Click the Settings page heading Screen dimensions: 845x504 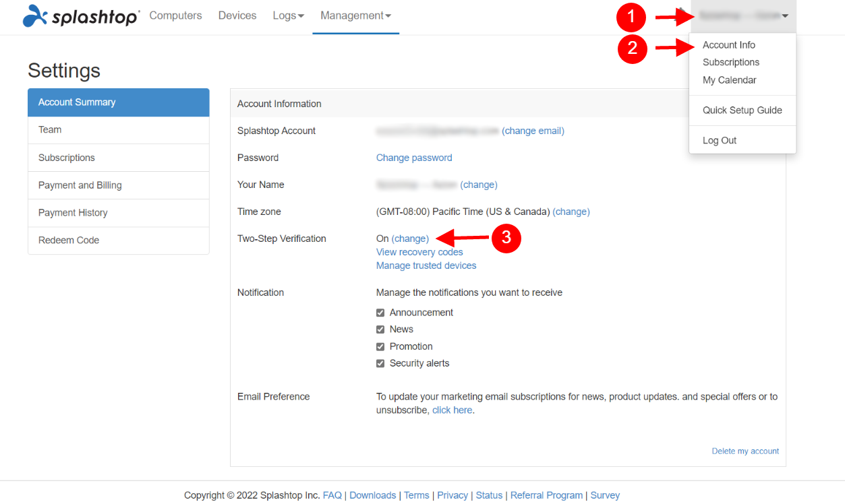[x=64, y=71]
